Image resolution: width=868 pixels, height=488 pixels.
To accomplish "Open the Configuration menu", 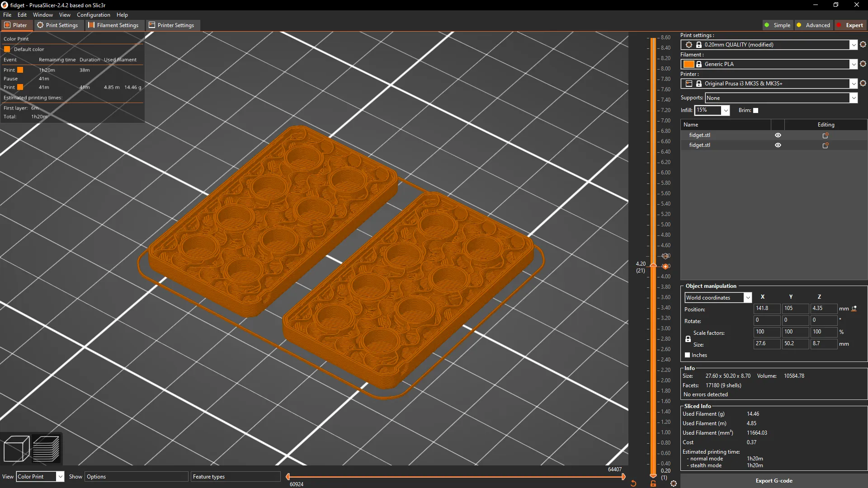I will (x=93, y=15).
